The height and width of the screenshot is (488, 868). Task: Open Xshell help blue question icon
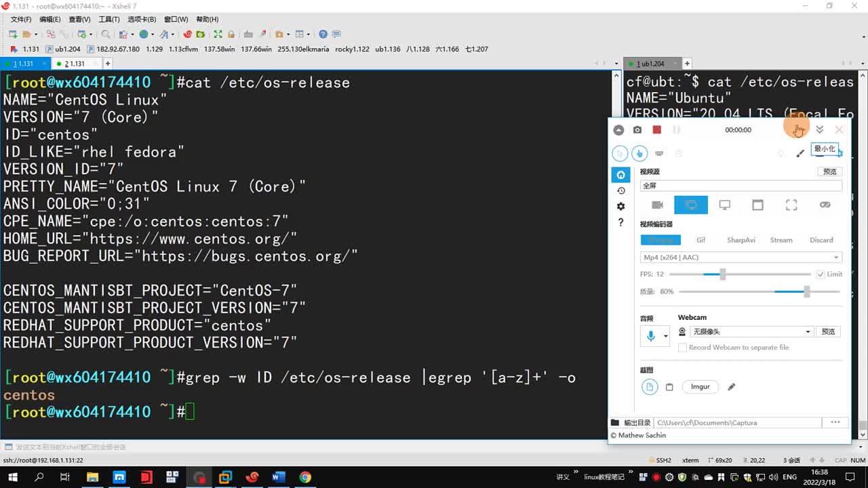[x=323, y=34]
